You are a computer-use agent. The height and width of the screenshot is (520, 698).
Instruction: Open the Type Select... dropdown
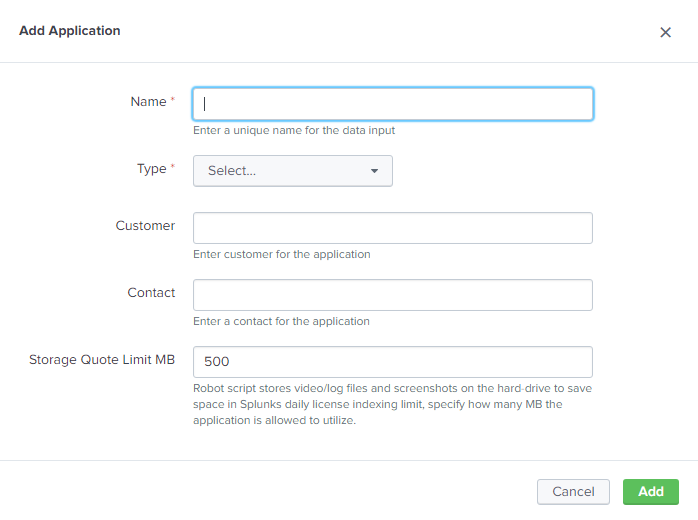pyautogui.click(x=292, y=171)
